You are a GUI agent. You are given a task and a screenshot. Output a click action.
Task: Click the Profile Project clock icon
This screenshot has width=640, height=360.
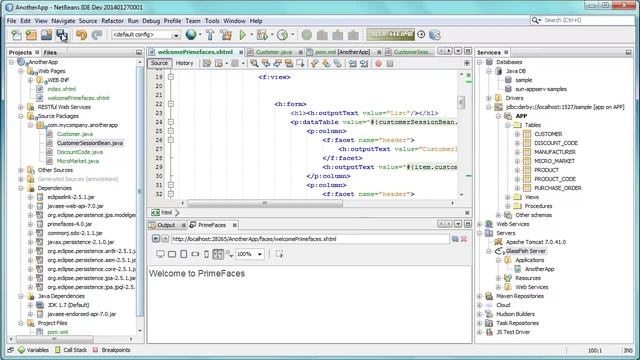pos(282,35)
